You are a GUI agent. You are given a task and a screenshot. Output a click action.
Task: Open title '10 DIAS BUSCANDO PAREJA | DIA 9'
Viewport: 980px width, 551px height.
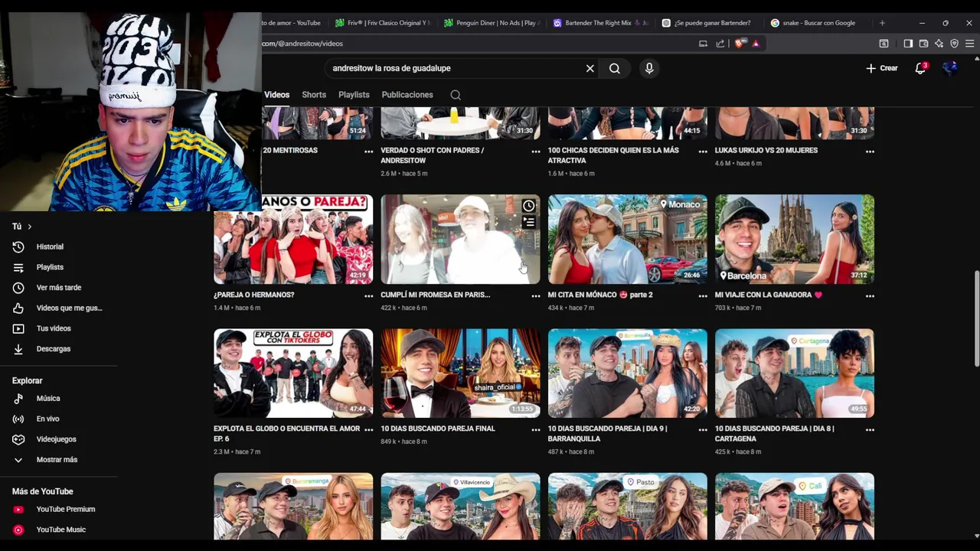click(607, 433)
